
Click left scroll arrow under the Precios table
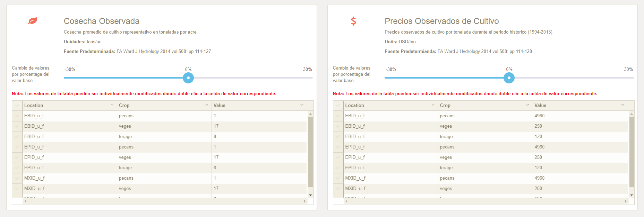(346, 201)
